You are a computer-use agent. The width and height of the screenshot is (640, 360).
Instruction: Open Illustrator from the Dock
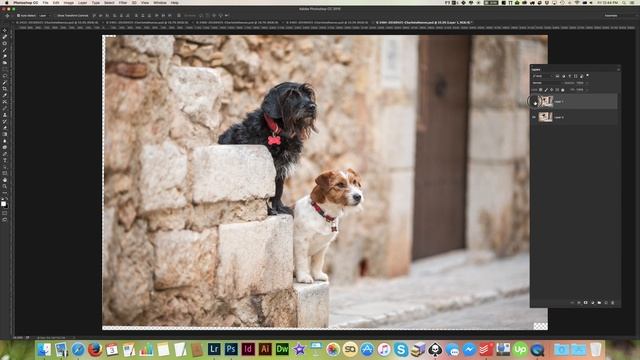(x=265, y=349)
